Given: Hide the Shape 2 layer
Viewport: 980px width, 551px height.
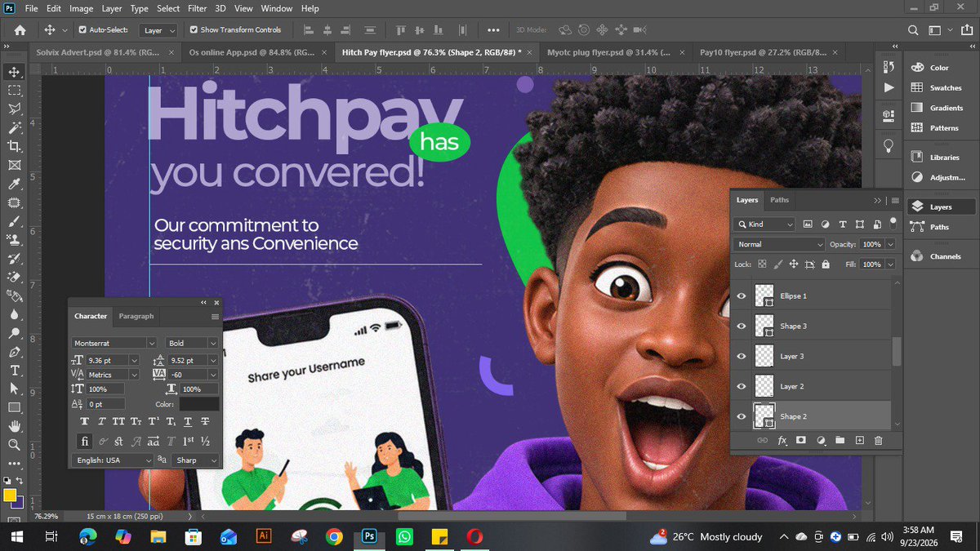Looking at the screenshot, I should tap(742, 416).
